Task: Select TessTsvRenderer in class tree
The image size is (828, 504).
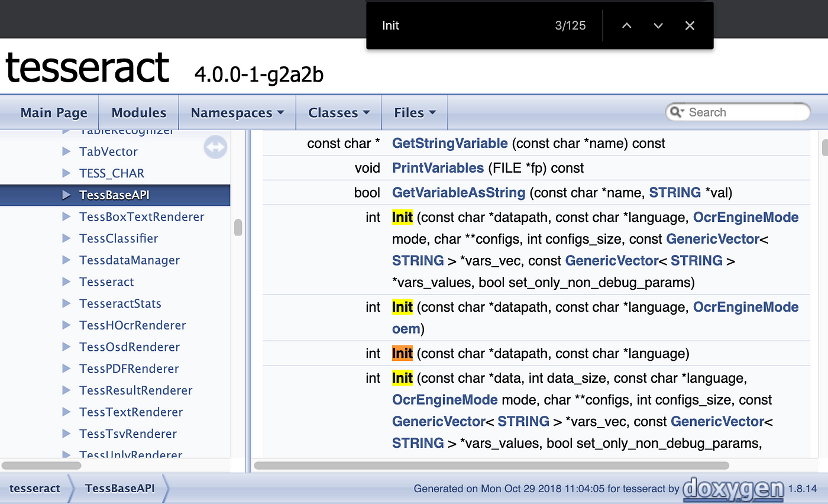Action: pos(128,434)
